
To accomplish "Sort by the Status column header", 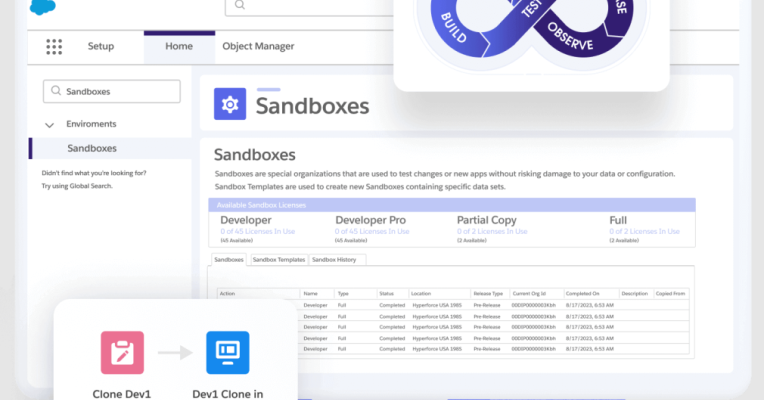I will (386, 293).
